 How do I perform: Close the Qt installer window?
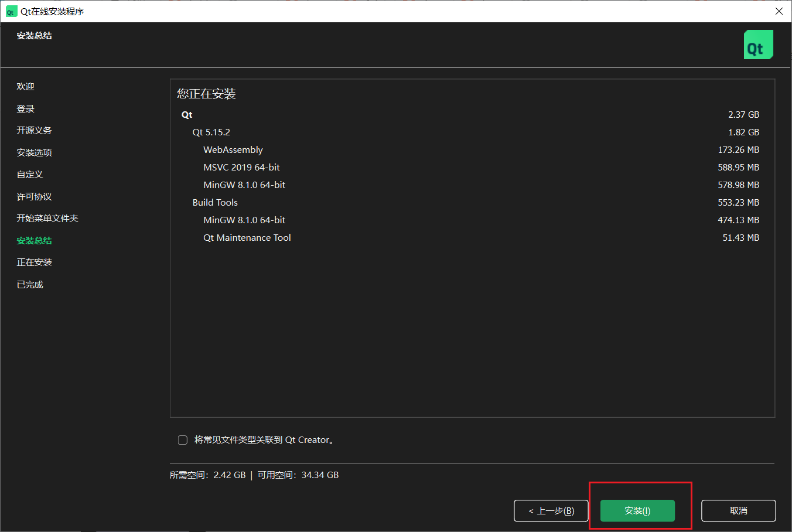tap(779, 11)
